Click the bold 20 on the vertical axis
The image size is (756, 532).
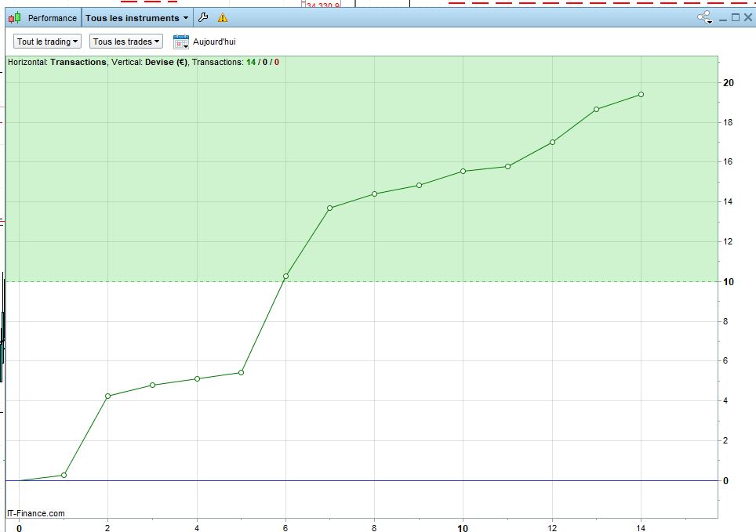click(728, 83)
